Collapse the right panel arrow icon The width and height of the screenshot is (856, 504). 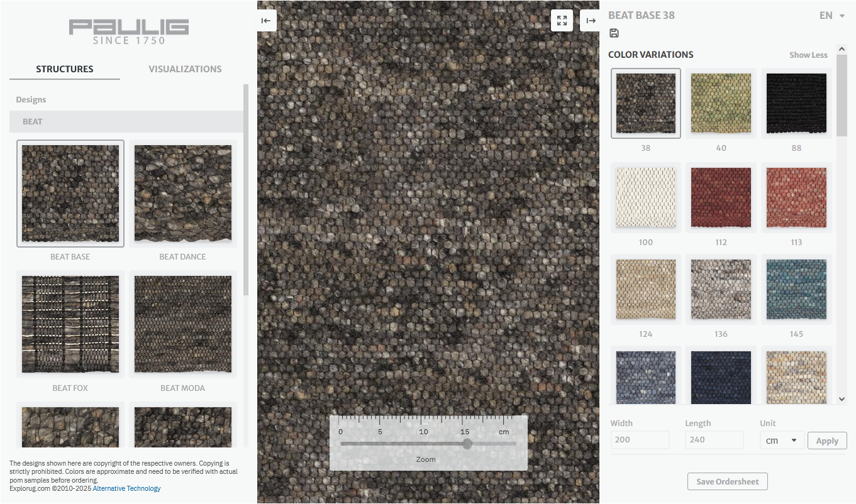pyautogui.click(x=591, y=21)
